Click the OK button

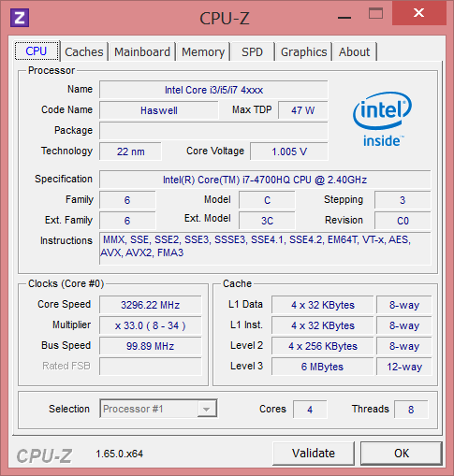(x=402, y=454)
